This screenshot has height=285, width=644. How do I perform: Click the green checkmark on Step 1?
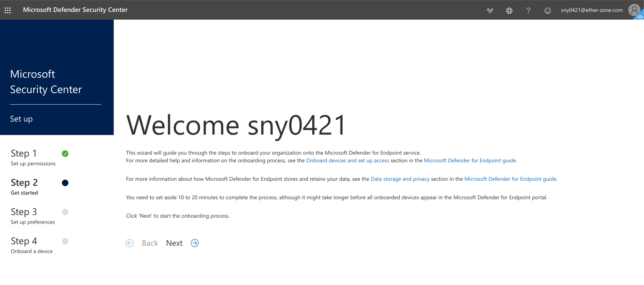point(65,154)
